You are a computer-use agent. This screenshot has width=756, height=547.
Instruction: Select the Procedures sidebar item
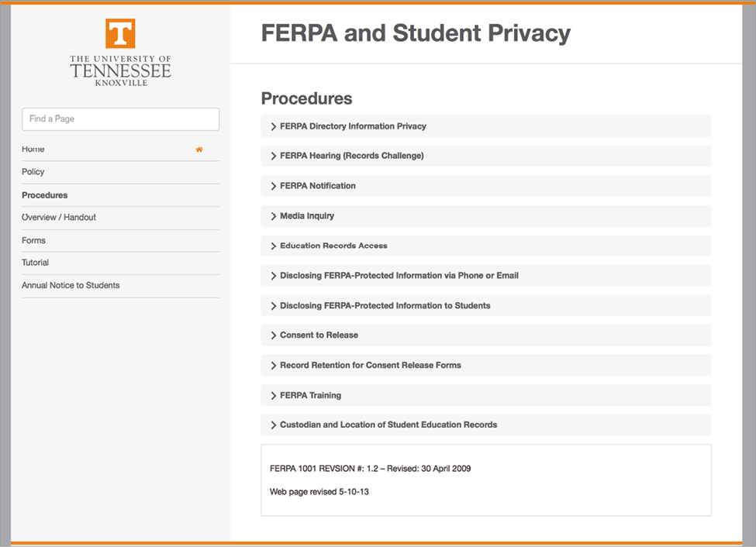(x=44, y=195)
